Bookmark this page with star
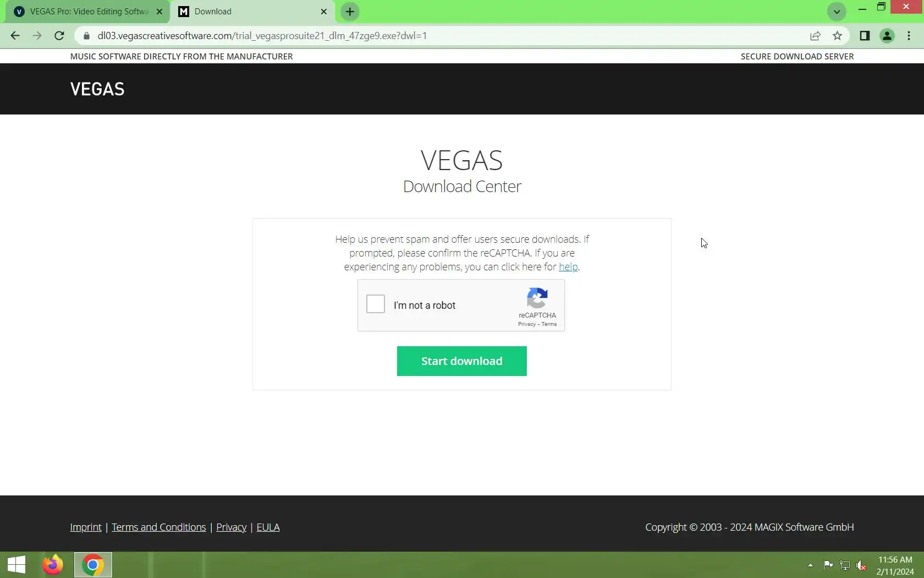 [x=837, y=36]
